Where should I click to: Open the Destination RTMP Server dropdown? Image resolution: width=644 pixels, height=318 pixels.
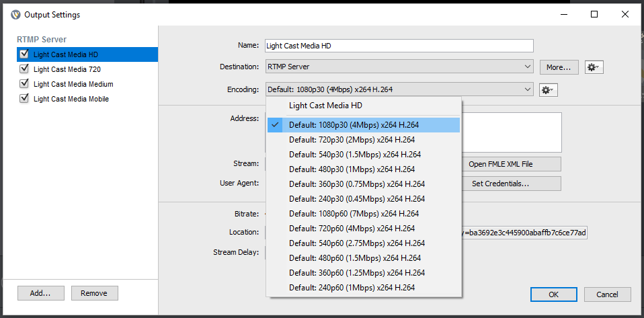click(399, 67)
